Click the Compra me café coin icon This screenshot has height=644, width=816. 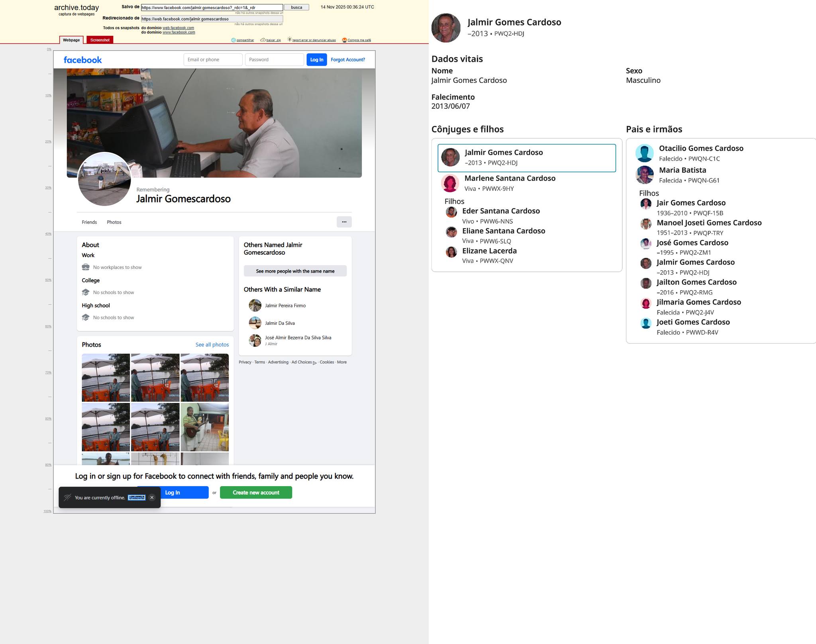(x=345, y=40)
